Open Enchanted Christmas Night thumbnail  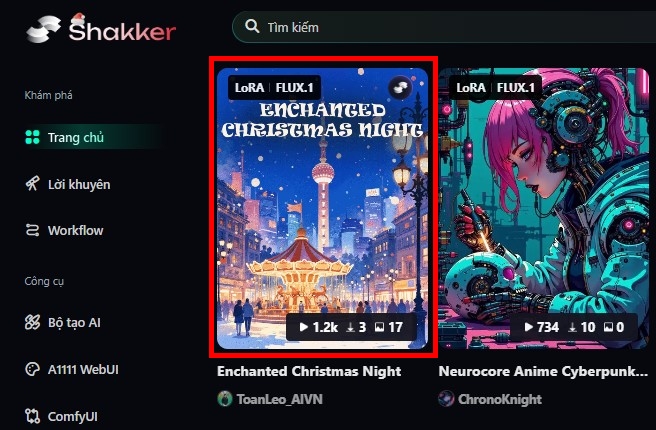[323, 208]
